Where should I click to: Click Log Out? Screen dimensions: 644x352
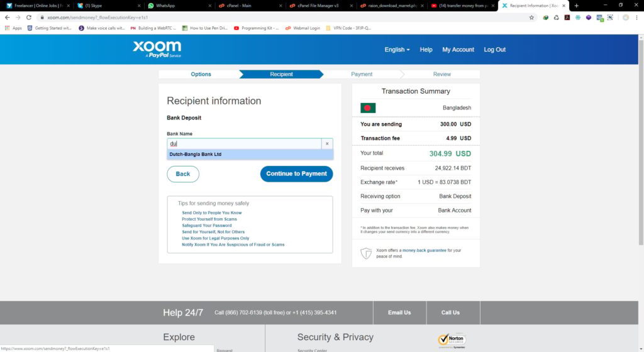pyautogui.click(x=494, y=50)
